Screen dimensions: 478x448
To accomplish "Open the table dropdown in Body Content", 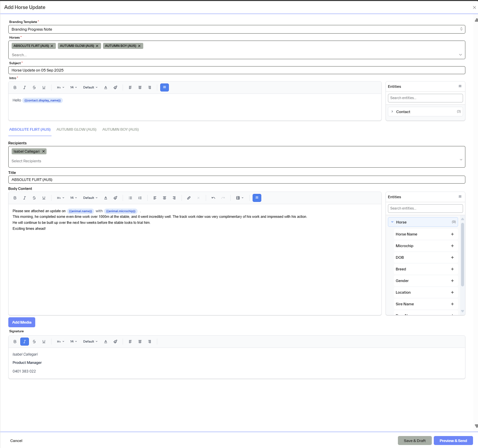I will tap(240, 198).
